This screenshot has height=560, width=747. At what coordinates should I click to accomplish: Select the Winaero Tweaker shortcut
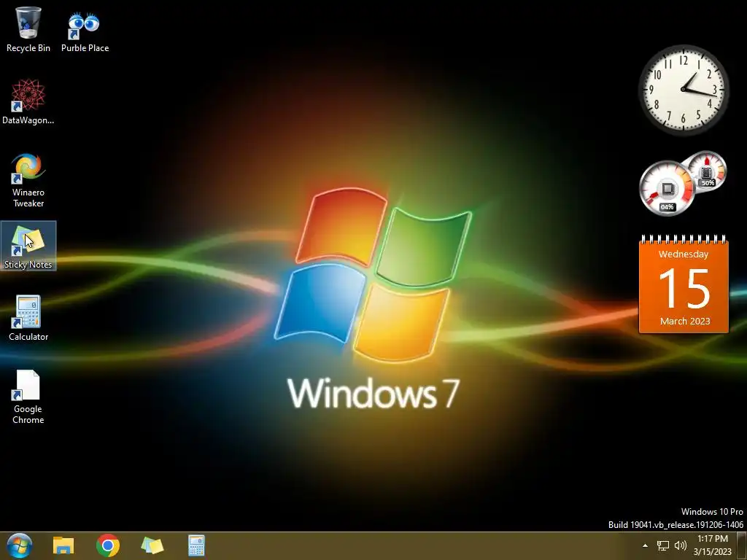(x=28, y=180)
